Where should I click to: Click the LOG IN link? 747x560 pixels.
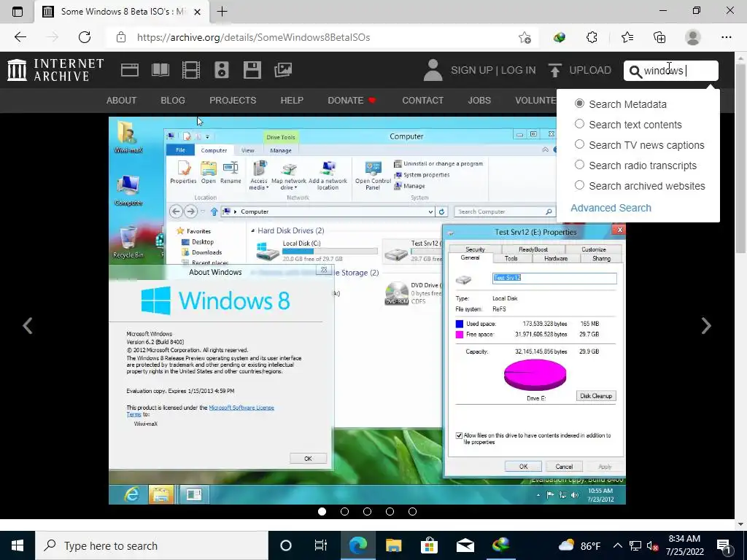tap(519, 71)
